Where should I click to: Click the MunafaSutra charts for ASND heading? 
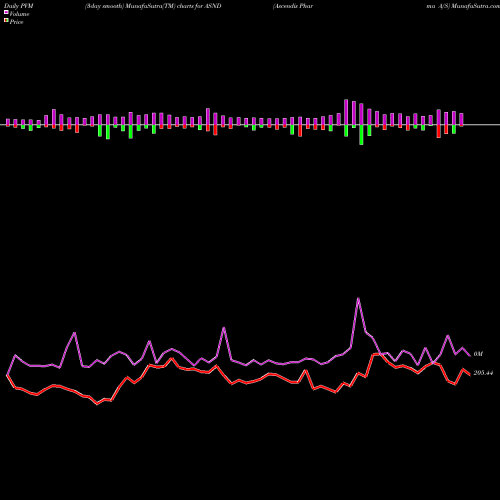coord(153,6)
